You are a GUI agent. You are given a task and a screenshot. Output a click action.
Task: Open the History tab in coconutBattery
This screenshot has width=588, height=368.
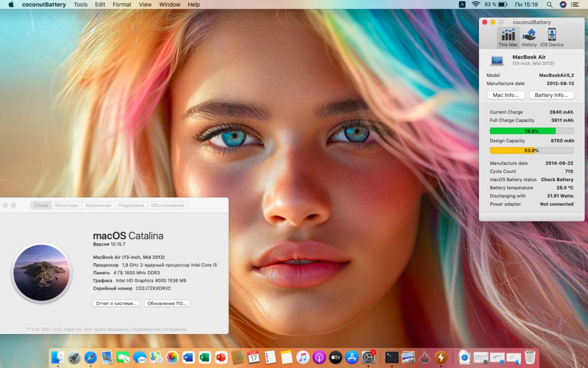tap(529, 37)
